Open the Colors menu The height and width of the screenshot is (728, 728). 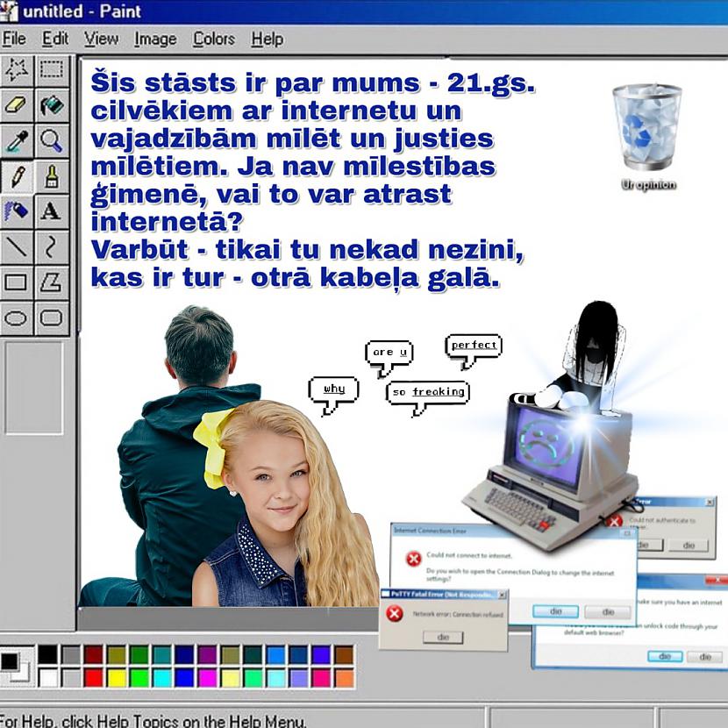point(214,39)
